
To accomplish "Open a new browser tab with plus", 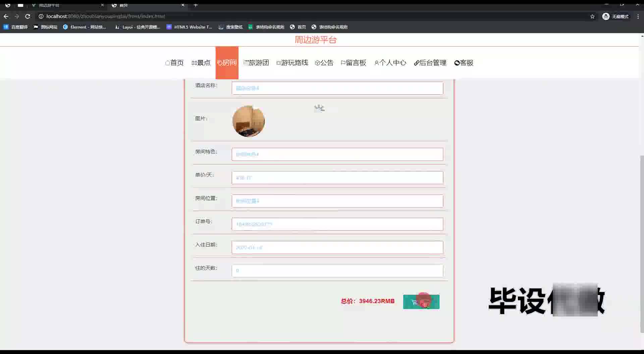I will pos(196,5).
